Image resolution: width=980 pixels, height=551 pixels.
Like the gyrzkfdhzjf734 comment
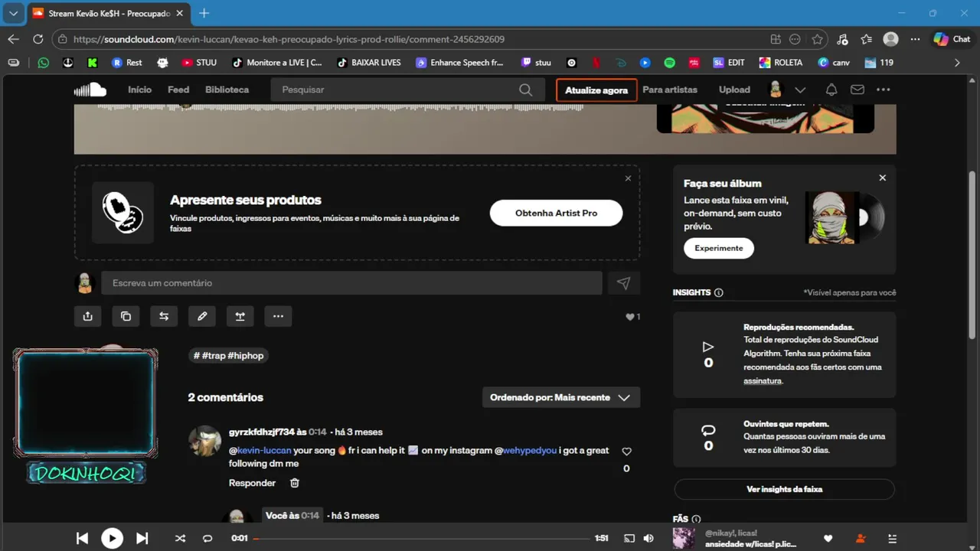(626, 452)
